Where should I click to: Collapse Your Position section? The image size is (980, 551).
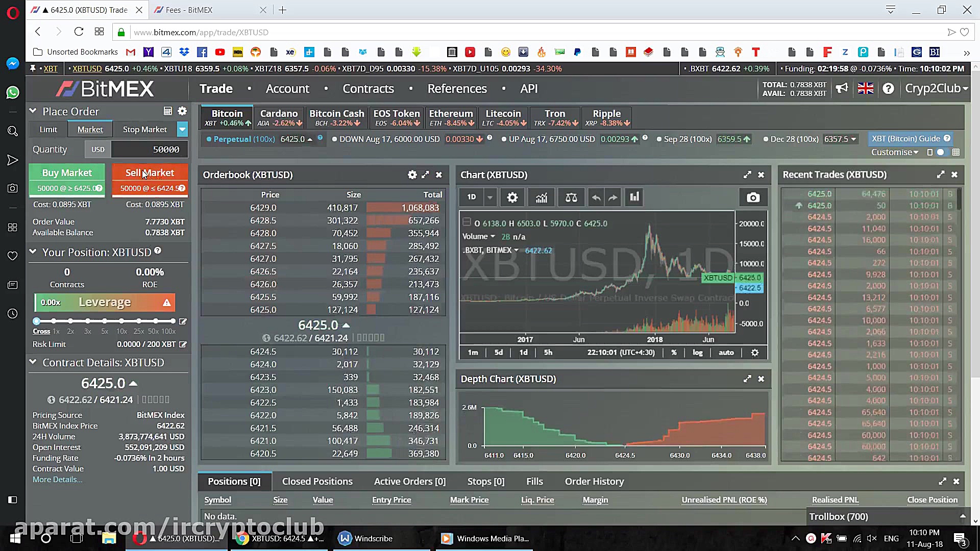click(x=33, y=252)
